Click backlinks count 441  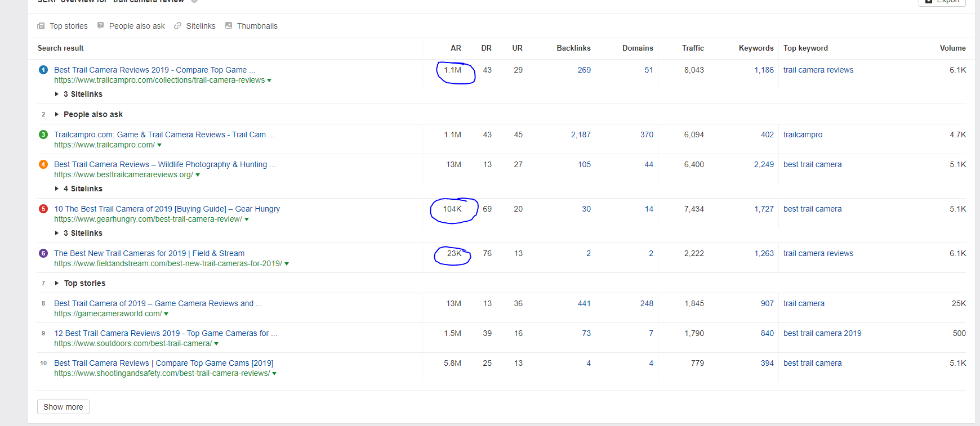(x=584, y=303)
